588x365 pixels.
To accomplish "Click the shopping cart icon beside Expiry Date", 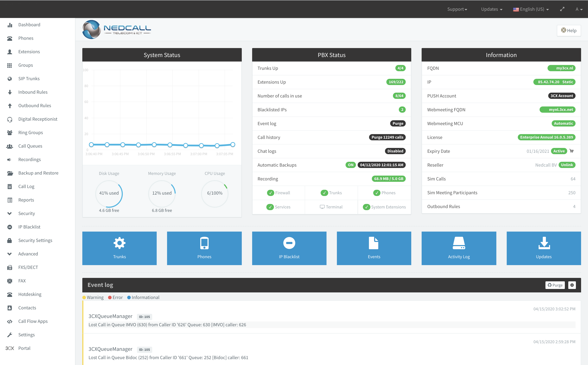I will pos(572,151).
